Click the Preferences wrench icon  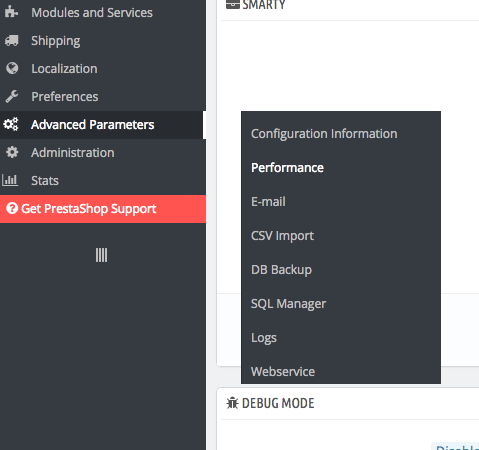(12, 96)
